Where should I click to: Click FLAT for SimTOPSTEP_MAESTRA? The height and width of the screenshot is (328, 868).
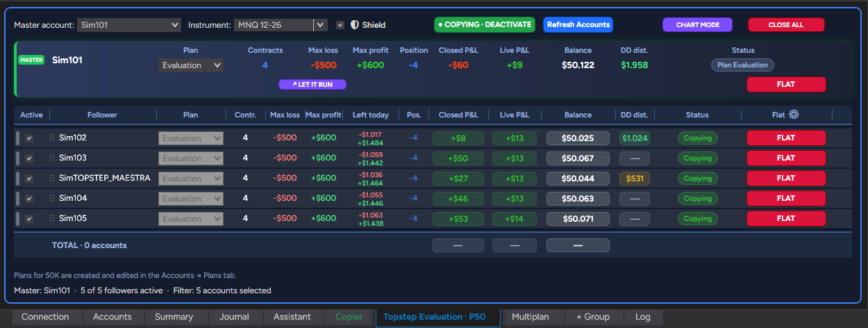(786, 179)
